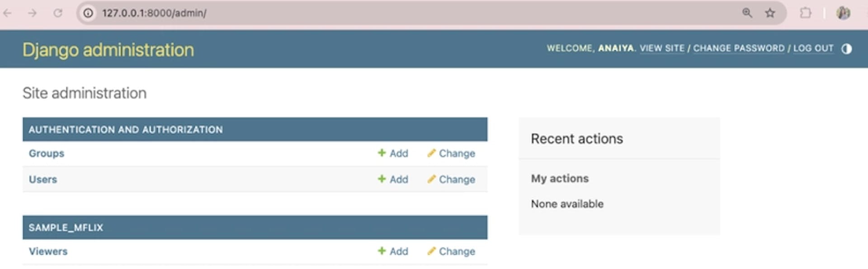Screen dimensions: 868x269
Task: Click the Change Password link
Action: [739, 48]
